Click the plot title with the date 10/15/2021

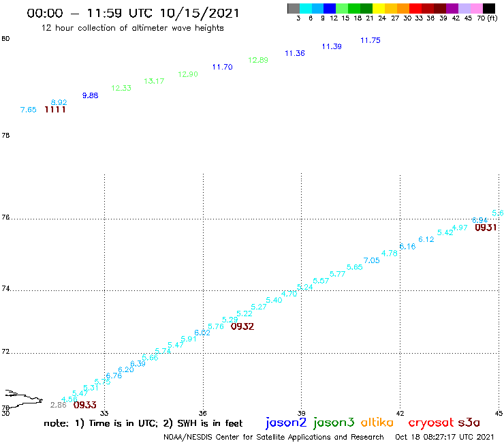[133, 13]
